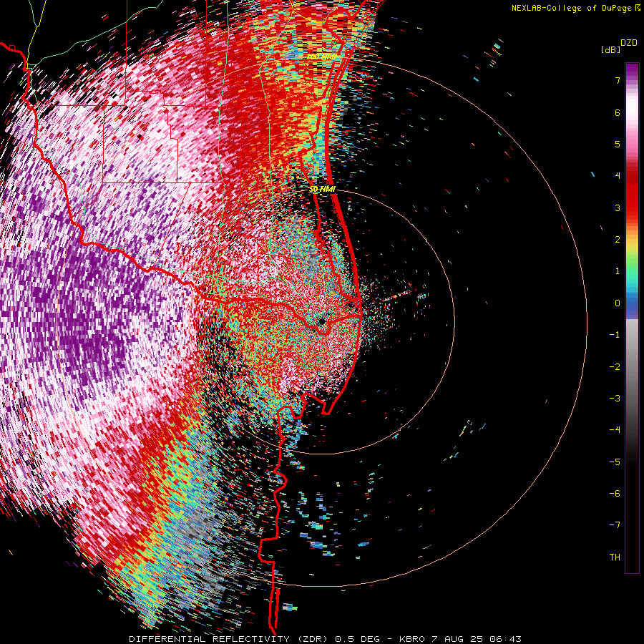Click the -5 tick label on scale
This screenshot has height=644, width=644.
(615, 462)
